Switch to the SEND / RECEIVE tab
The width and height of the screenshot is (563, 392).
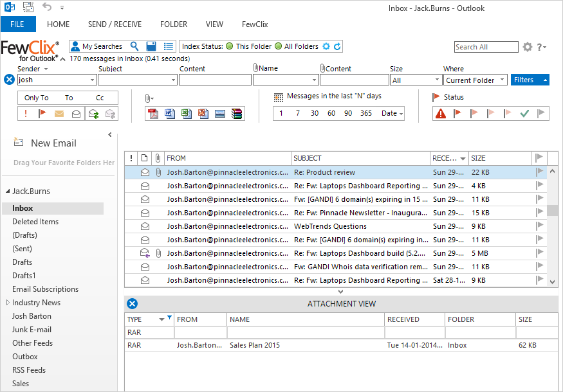[x=115, y=24]
